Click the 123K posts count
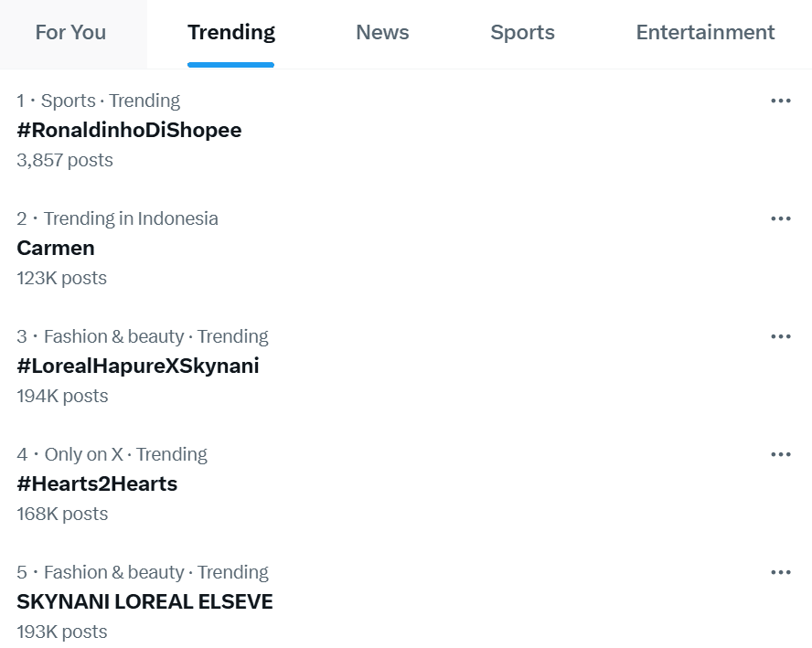The width and height of the screenshot is (812, 648). (x=61, y=278)
